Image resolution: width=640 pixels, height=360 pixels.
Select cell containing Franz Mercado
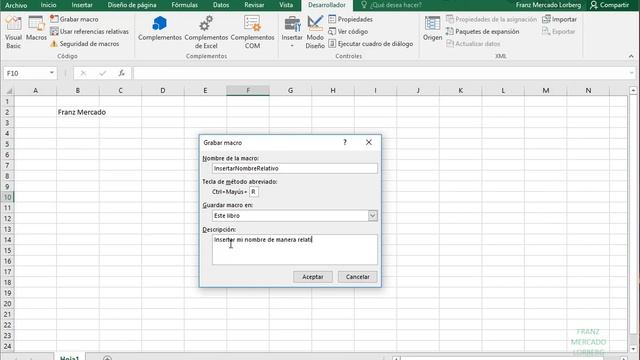(78, 112)
